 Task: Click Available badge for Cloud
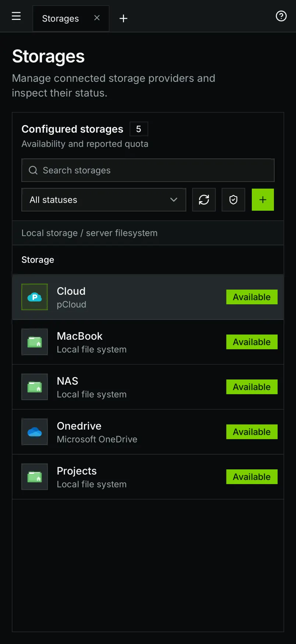pos(252,297)
